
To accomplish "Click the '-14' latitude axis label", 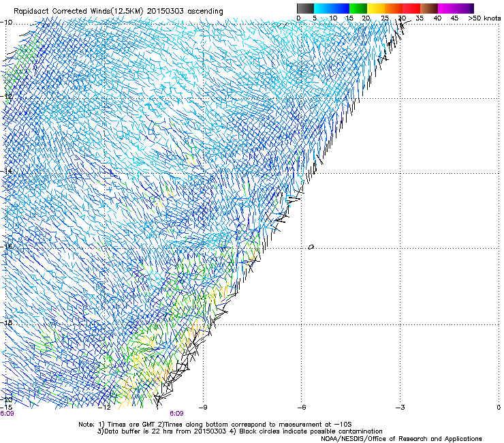I will tap(7, 171).
